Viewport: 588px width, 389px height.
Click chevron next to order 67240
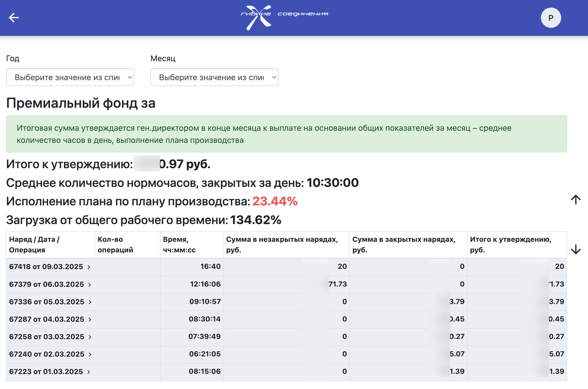coord(90,354)
